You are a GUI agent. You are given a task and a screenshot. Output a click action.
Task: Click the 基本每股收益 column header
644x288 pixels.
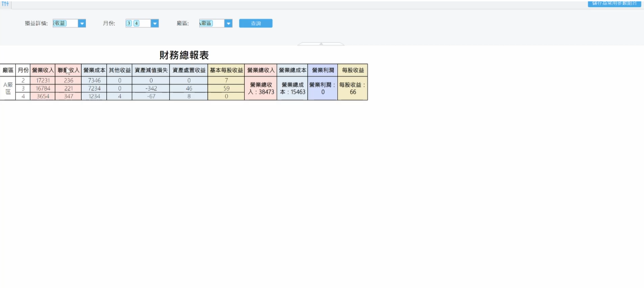(226, 70)
